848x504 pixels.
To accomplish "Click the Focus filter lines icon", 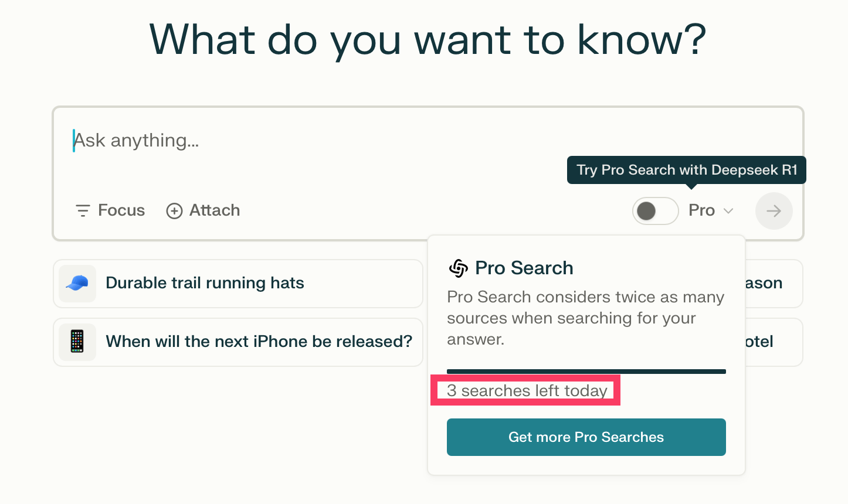I will tap(83, 210).
